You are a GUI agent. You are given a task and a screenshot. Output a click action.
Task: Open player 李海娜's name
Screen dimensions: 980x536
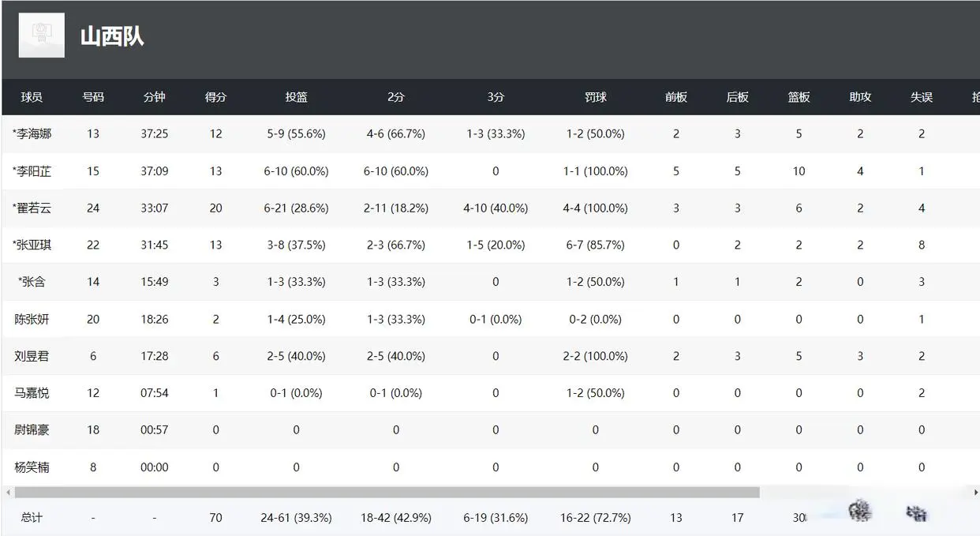pyautogui.click(x=33, y=134)
